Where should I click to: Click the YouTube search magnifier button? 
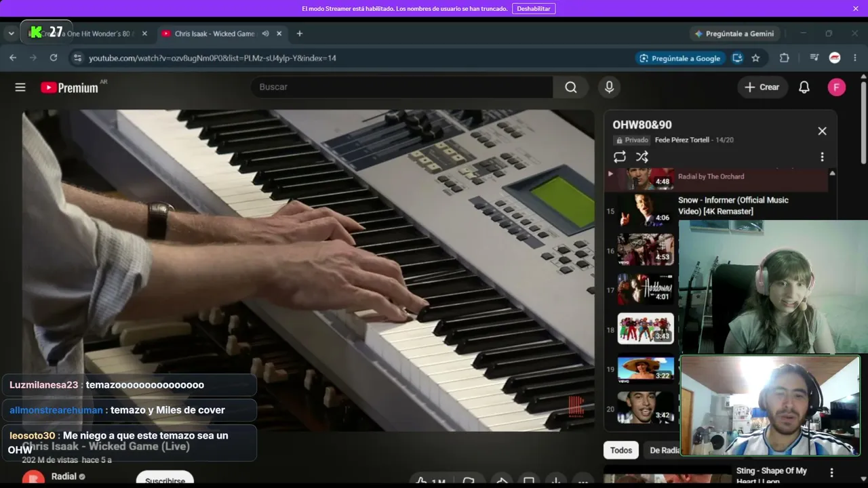coord(571,87)
